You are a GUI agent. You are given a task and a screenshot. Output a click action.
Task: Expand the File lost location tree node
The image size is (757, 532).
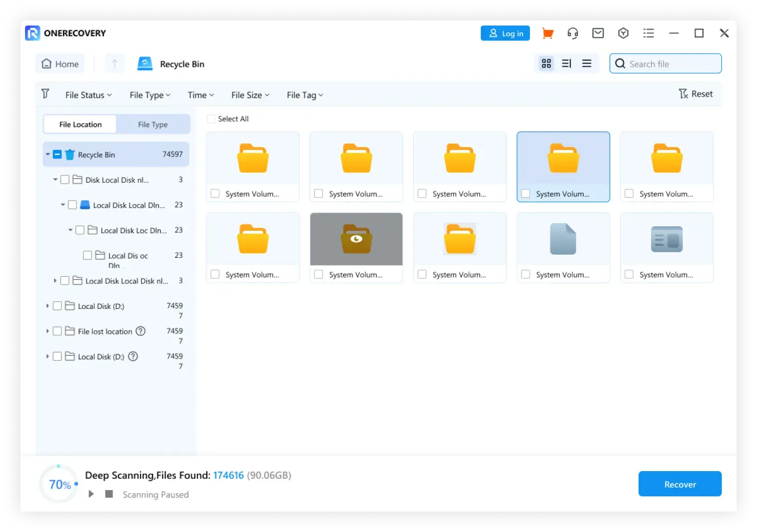pyautogui.click(x=48, y=331)
